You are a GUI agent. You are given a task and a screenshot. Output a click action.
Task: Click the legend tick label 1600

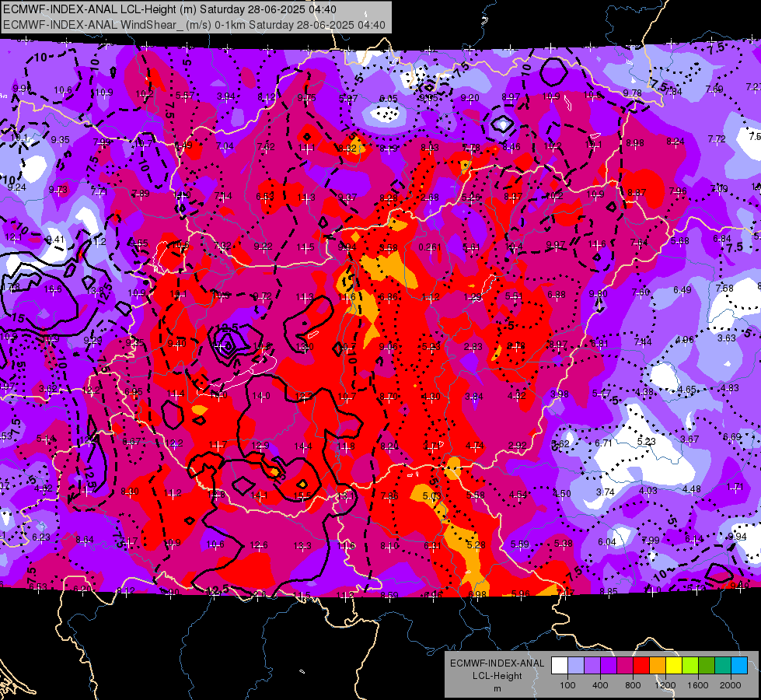pos(697,685)
